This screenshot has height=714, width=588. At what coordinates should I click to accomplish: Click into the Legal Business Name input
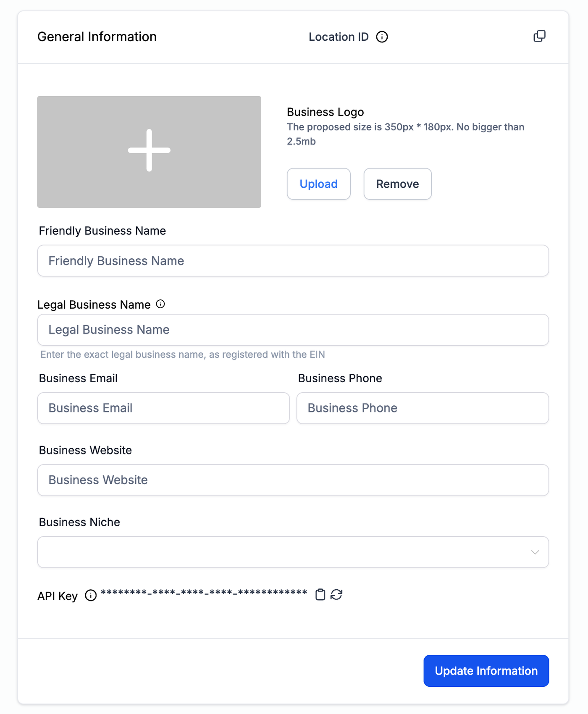(293, 330)
